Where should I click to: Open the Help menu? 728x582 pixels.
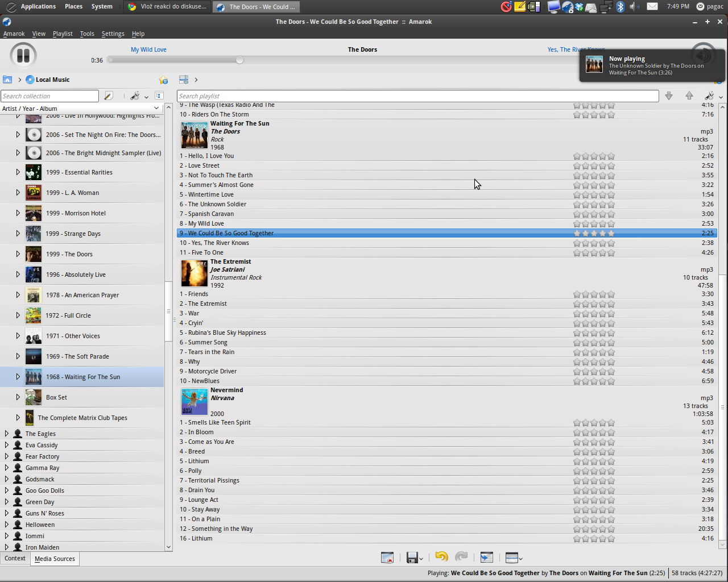(138, 34)
